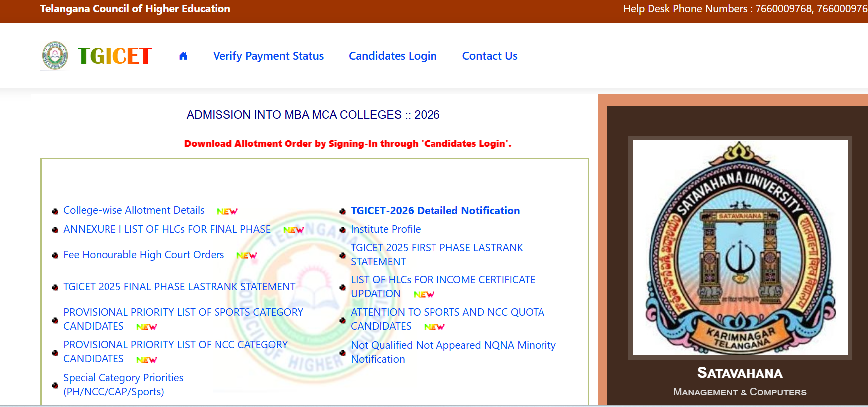868x407 pixels.
Task: Click the TGICET council emblem logo
Action: 55,55
